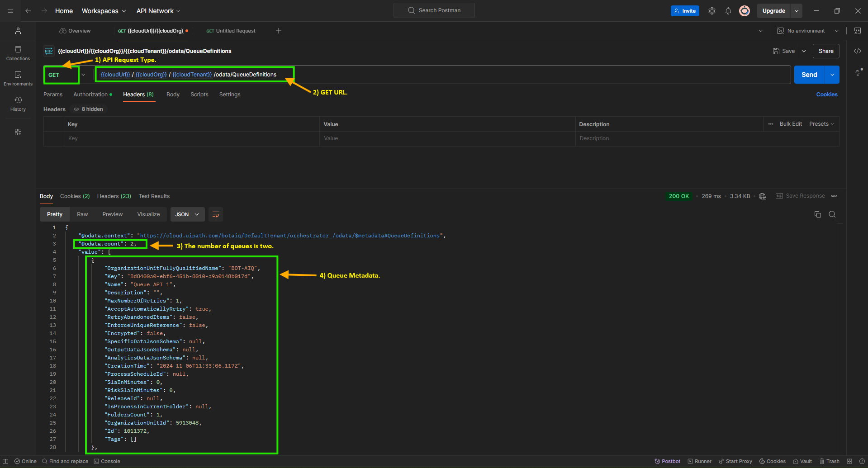
Task: Open the Postbot assistant
Action: coord(668,461)
